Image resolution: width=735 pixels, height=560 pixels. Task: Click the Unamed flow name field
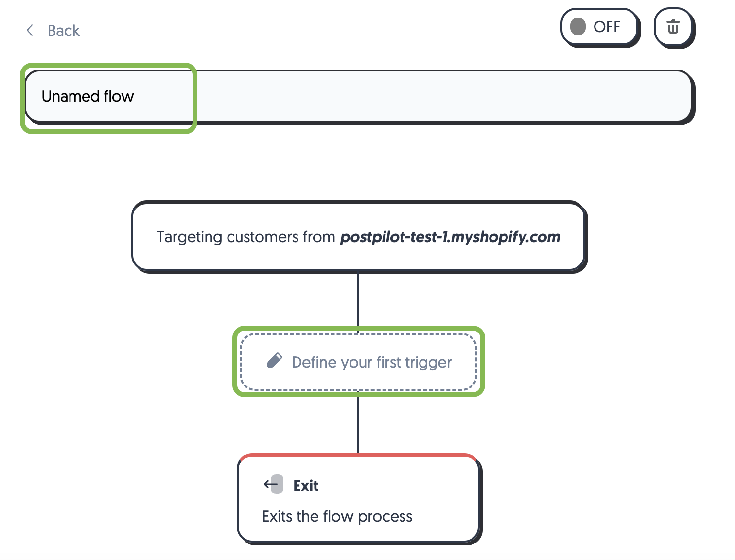(108, 97)
